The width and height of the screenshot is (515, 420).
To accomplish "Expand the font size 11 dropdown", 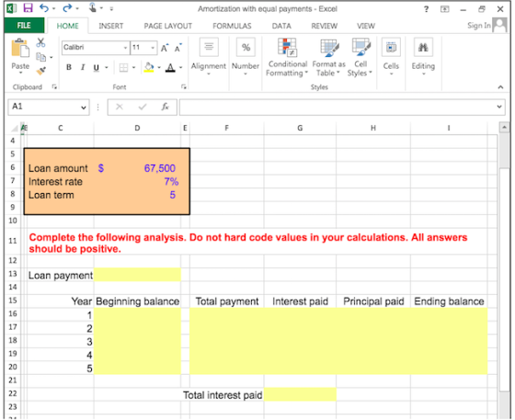I will (153, 48).
